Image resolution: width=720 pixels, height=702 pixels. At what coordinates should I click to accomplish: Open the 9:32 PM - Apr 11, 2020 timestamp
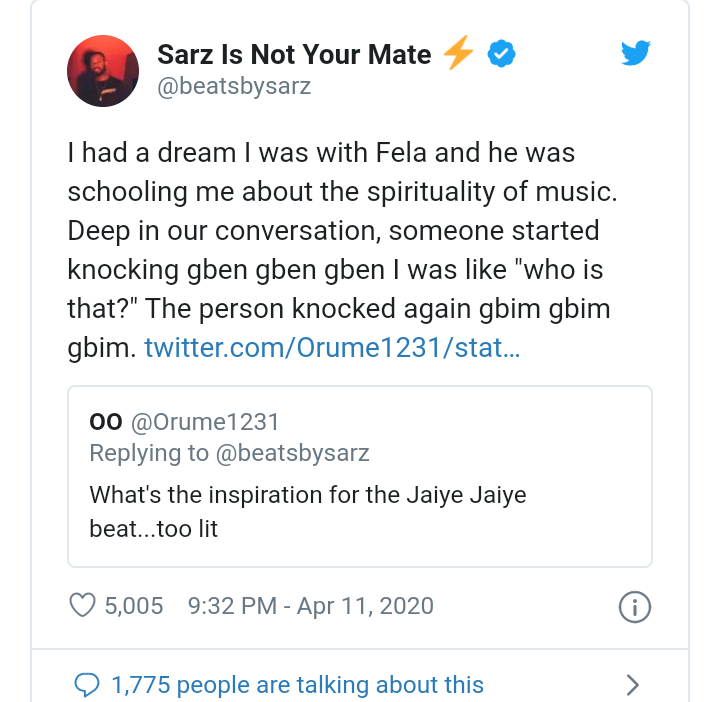click(x=310, y=605)
